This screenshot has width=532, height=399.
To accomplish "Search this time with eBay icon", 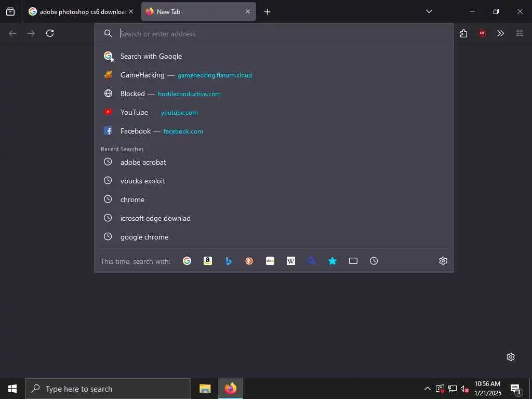I will pyautogui.click(x=270, y=261).
